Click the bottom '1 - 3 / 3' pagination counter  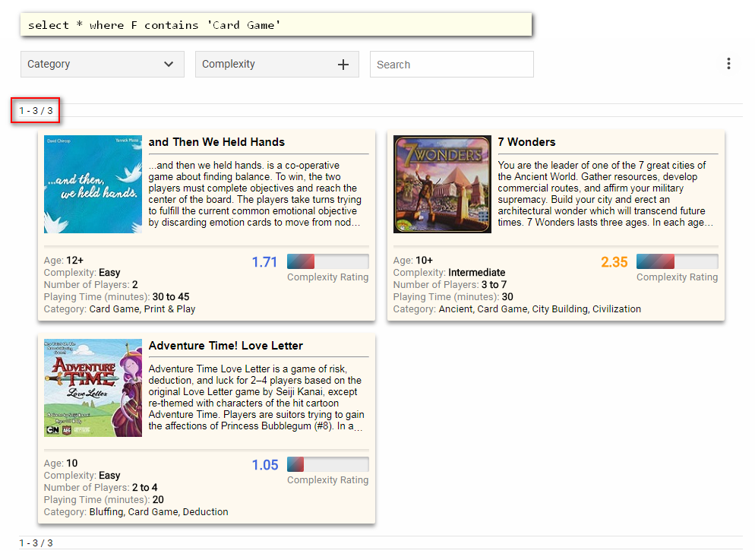(x=36, y=543)
